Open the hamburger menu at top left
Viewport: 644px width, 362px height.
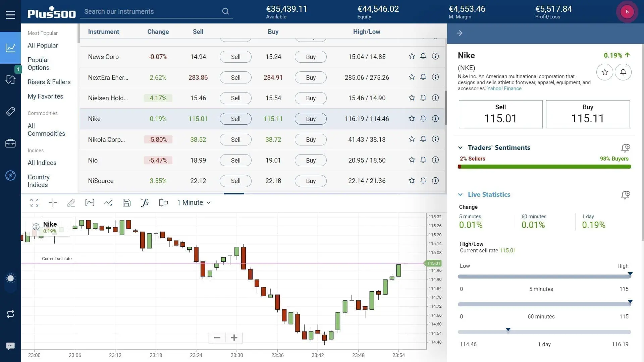coord(10,14)
